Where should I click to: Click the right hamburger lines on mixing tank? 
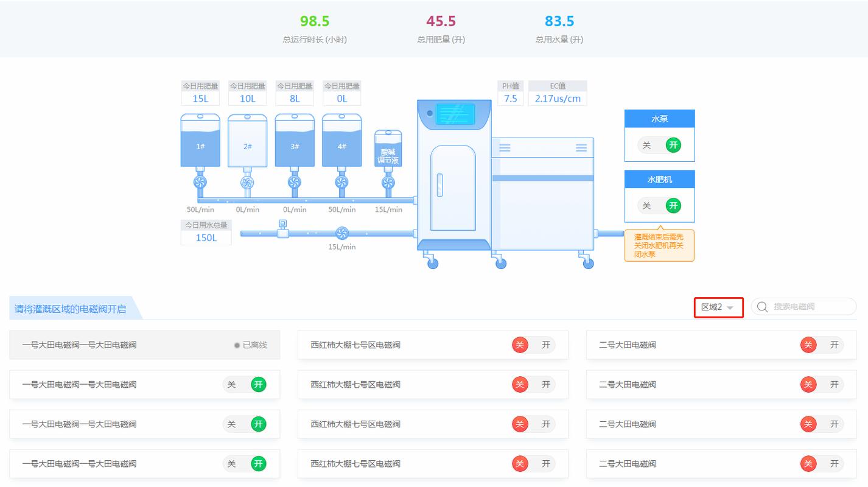[x=581, y=148]
